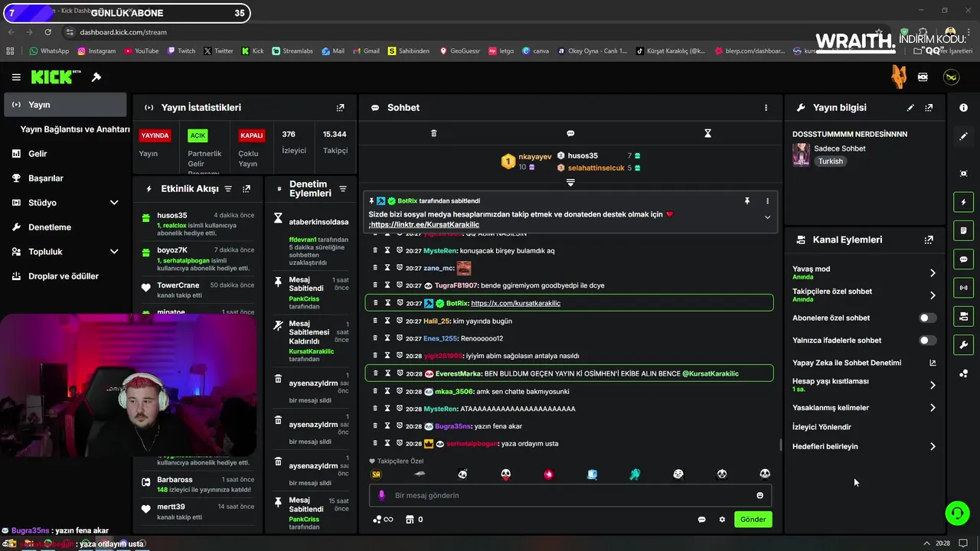The width and height of the screenshot is (980, 551).
Task: Open Sohbet panel three-dot menu
Action: point(766,108)
